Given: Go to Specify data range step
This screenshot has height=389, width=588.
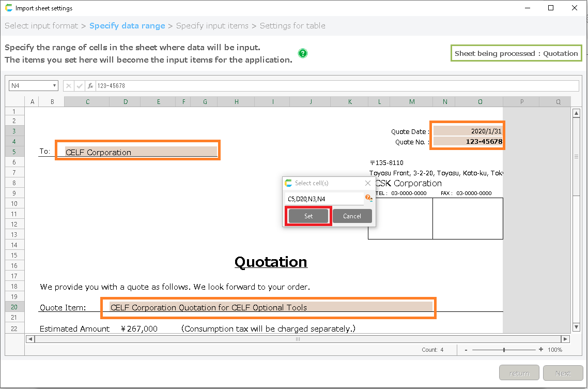Looking at the screenshot, I should tap(127, 26).
